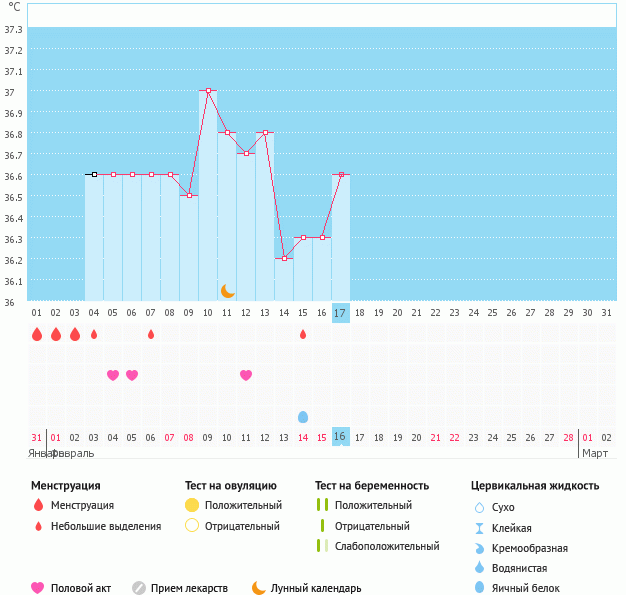Click the yellow positive ovulation test legend icon
Screen dimensions: 626x595
tap(192, 505)
